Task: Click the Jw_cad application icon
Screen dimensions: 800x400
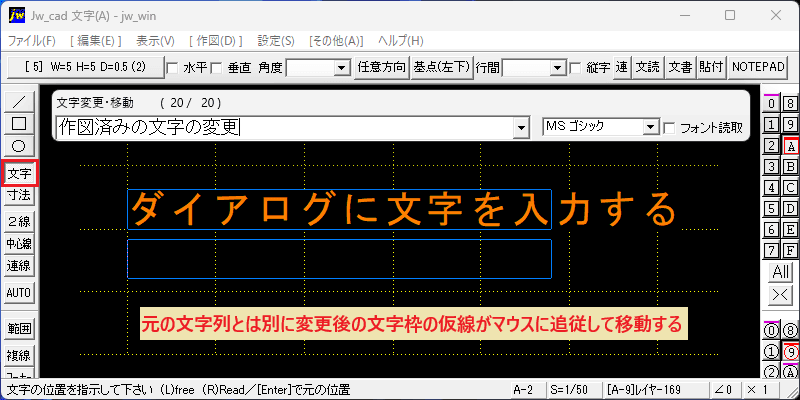Action: click(17, 16)
